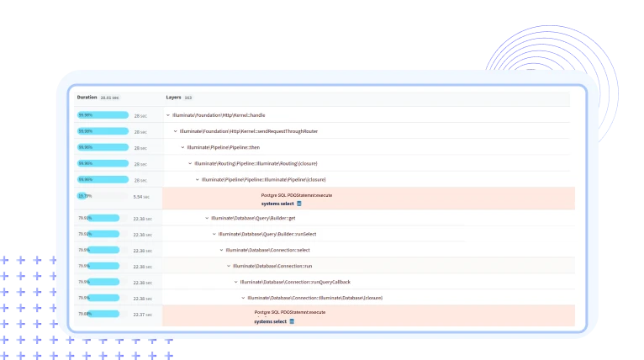Image resolution: width=644 pixels, height=360 pixels.
Task: Collapse the Routing\Pipeline closure chevron
Action: pos(190,163)
